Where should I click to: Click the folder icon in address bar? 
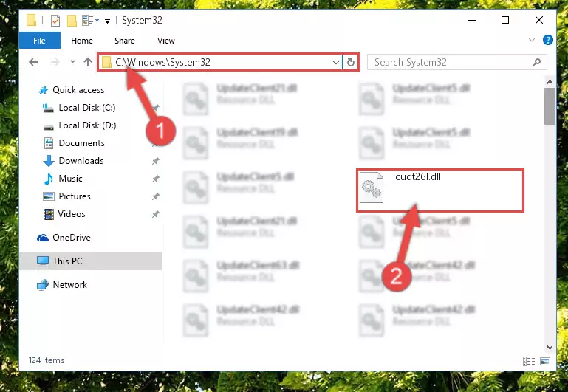pos(106,62)
